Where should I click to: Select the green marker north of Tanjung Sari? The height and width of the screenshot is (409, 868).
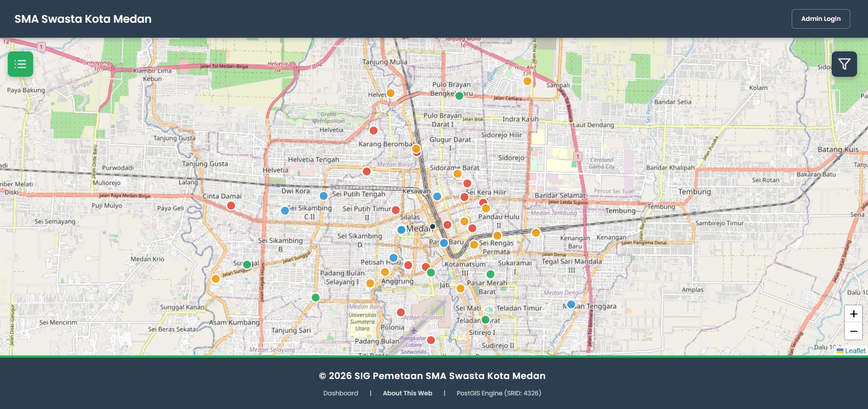(316, 298)
